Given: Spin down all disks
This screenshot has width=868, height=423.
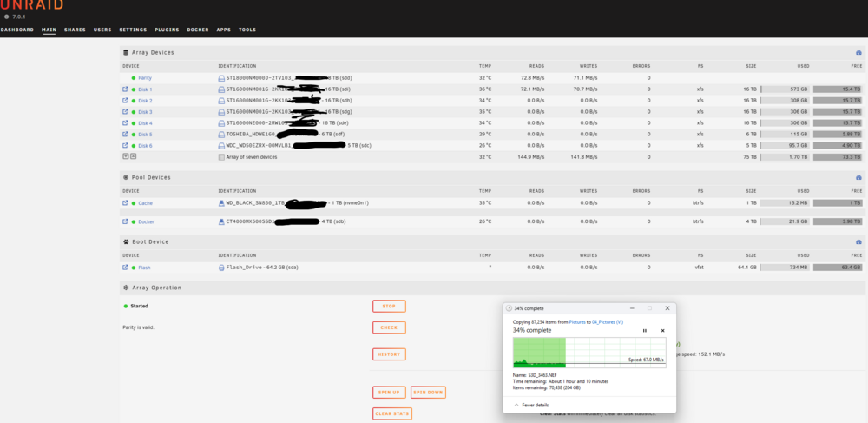Looking at the screenshot, I should click(x=428, y=393).
